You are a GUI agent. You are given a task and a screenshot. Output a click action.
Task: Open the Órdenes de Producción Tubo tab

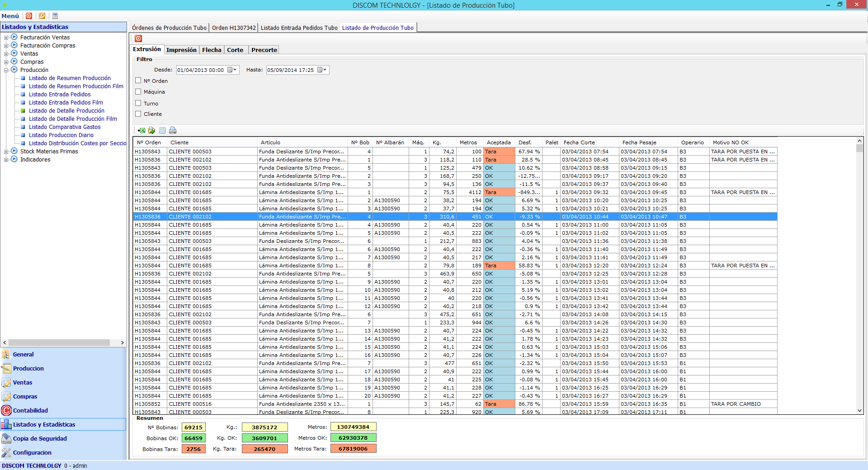click(169, 28)
